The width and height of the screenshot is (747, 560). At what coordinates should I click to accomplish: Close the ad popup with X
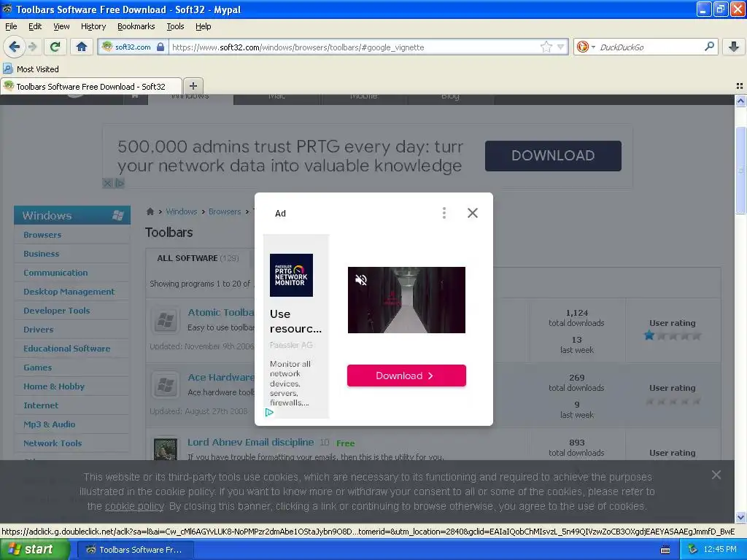click(473, 213)
